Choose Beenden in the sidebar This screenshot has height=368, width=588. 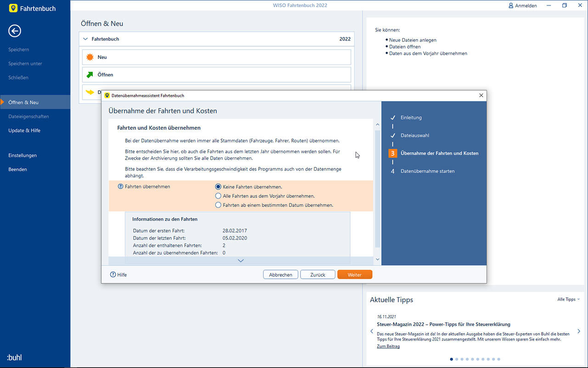(17, 169)
